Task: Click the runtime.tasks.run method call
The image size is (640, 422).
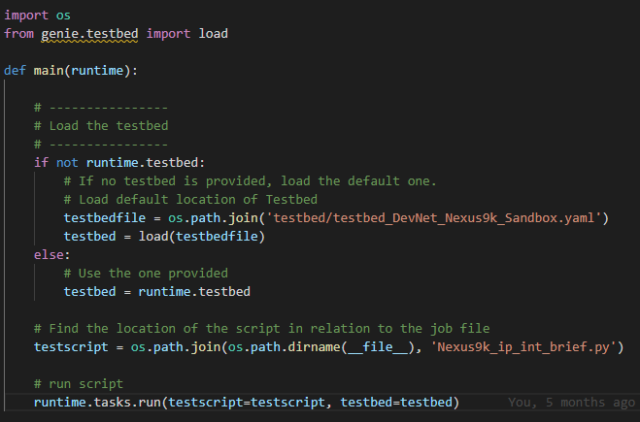Action: pyautogui.click(x=98, y=402)
